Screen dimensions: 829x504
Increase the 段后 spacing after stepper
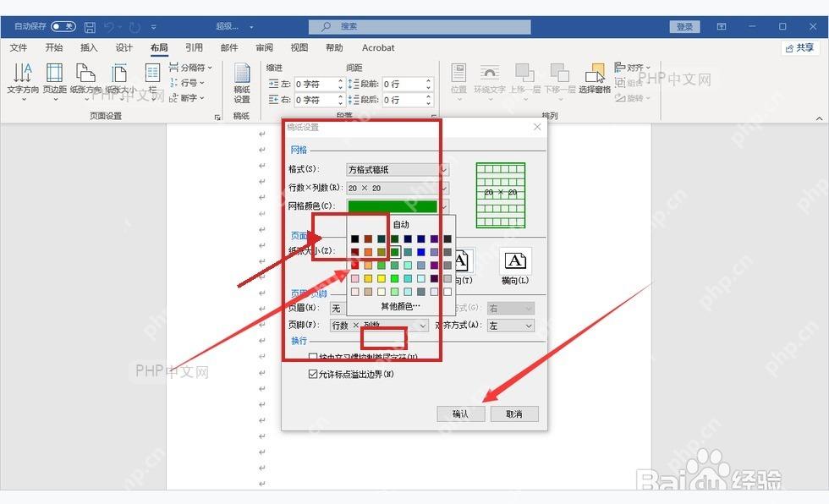pyautogui.click(x=428, y=96)
